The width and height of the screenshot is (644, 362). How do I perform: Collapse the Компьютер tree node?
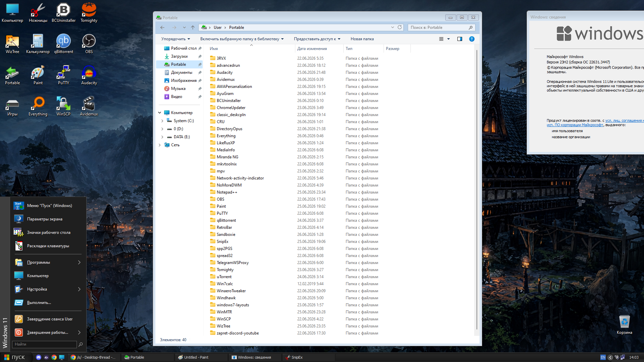click(160, 113)
